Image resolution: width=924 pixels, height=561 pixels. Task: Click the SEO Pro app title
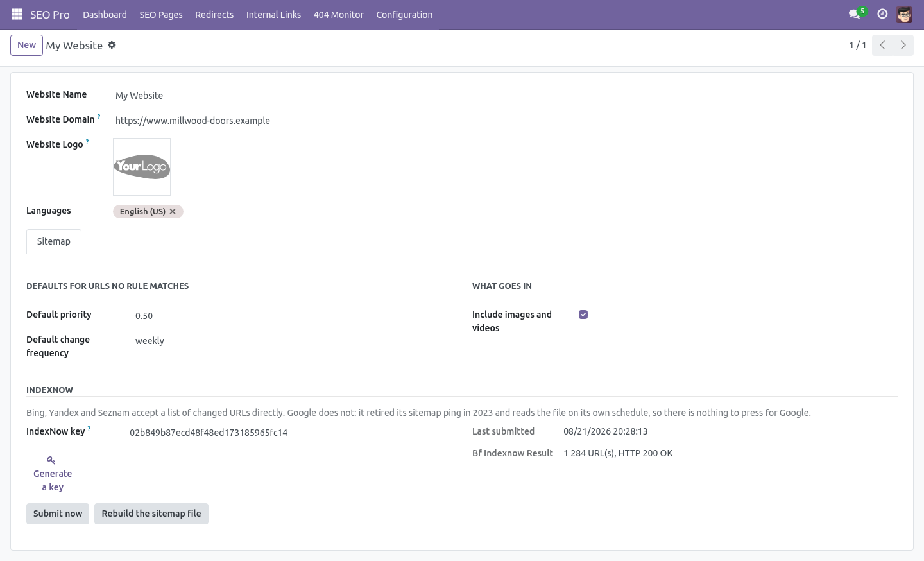click(x=50, y=14)
